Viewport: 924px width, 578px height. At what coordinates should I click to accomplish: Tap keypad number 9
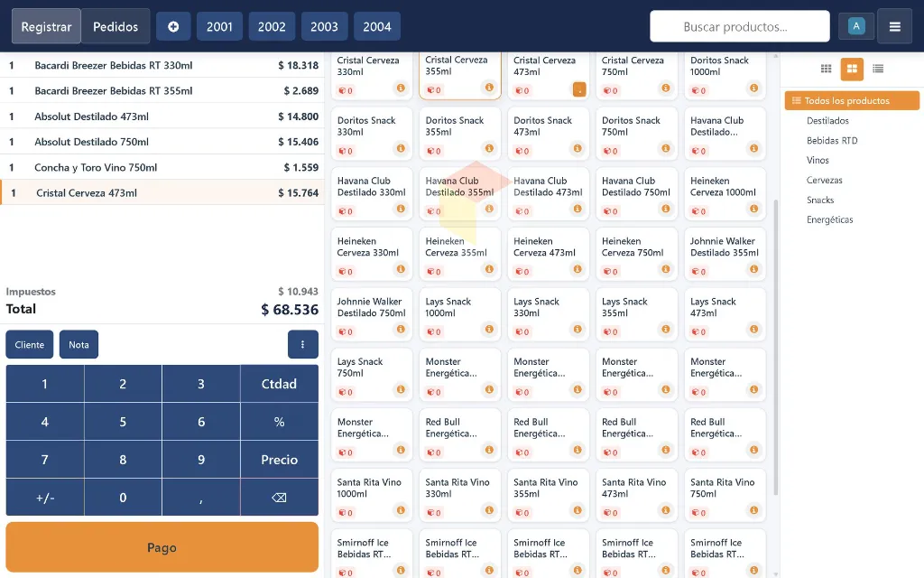point(201,460)
